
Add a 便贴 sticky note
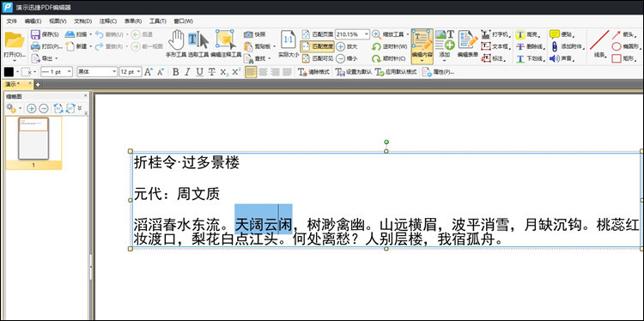click(562, 34)
